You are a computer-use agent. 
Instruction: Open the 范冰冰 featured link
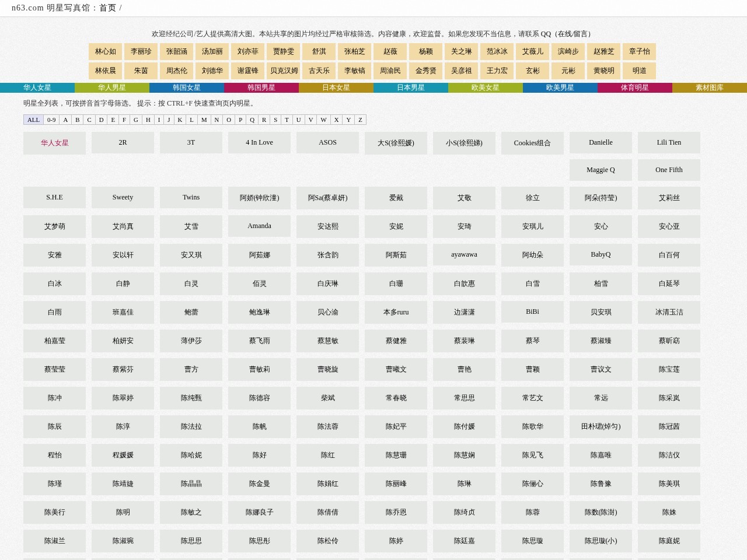click(x=497, y=51)
